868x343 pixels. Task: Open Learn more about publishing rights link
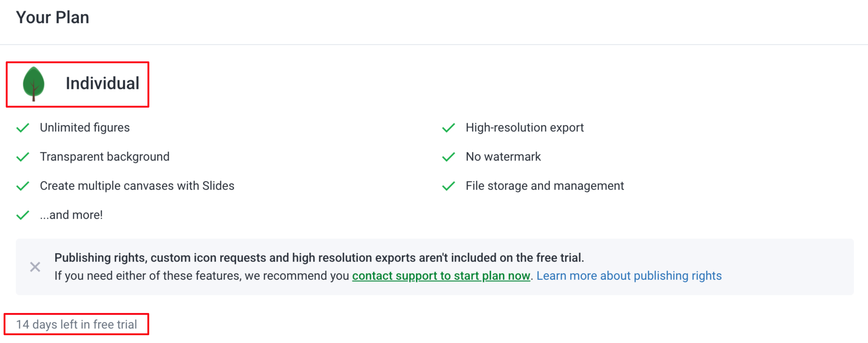coord(629,276)
